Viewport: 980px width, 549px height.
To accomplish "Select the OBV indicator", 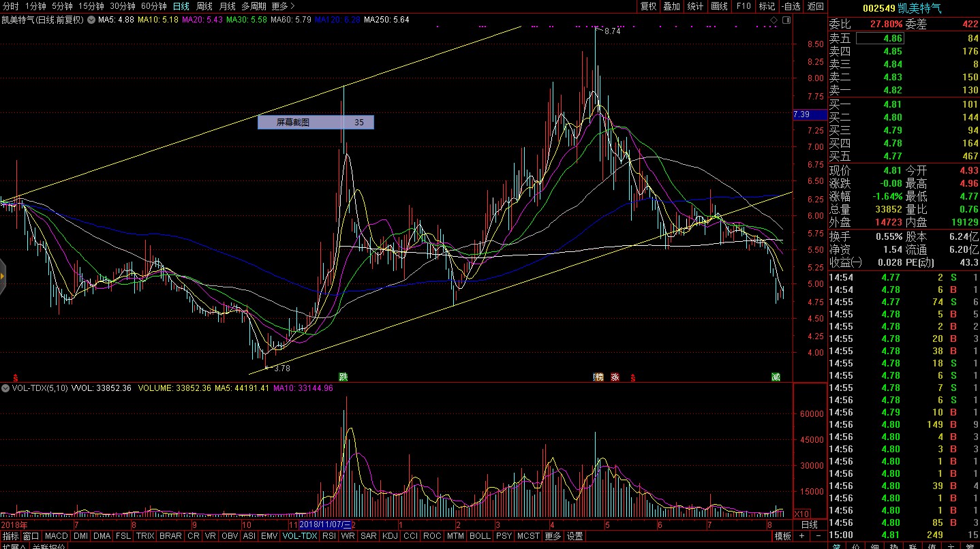I will click(x=230, y=536).
